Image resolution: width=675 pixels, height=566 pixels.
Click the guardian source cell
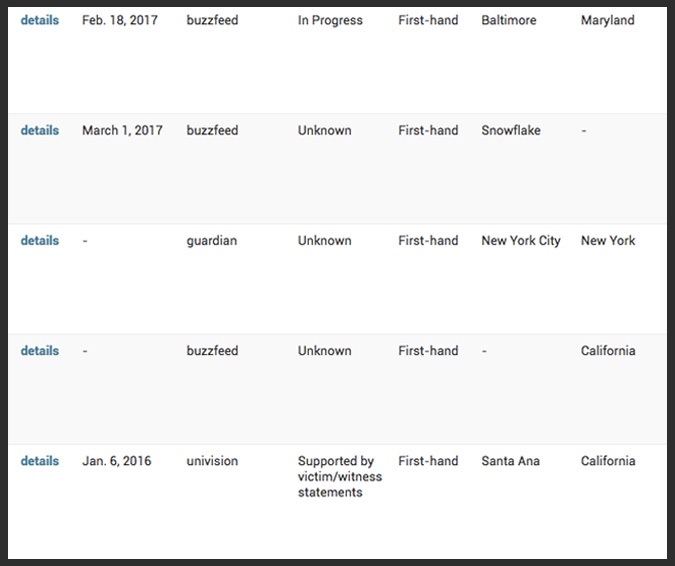pyautogui.click(x=211, y=240)
